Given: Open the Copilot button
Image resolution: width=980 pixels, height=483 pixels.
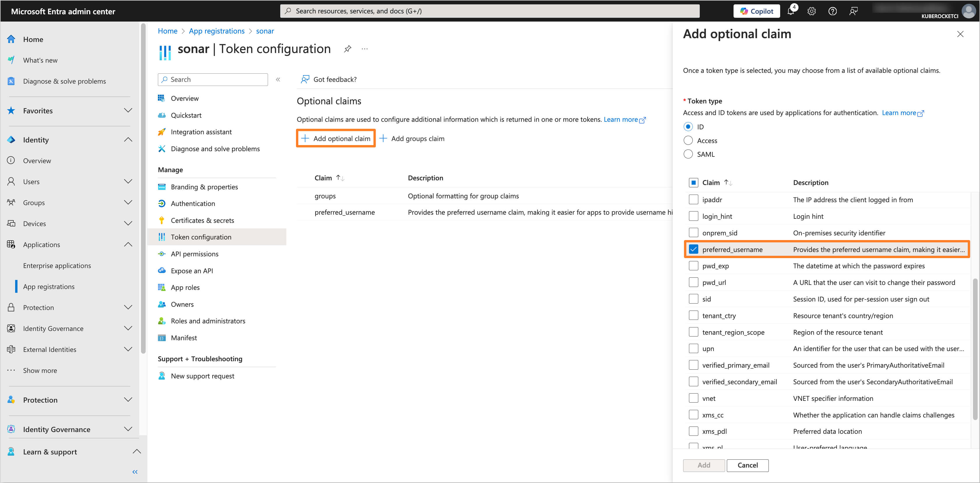Looking at the screenshot, I should [756, 11].
